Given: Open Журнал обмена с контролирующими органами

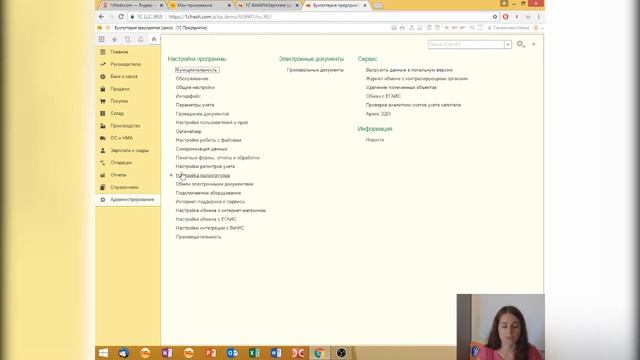Looking at the screenshot, I should (417, 78).
